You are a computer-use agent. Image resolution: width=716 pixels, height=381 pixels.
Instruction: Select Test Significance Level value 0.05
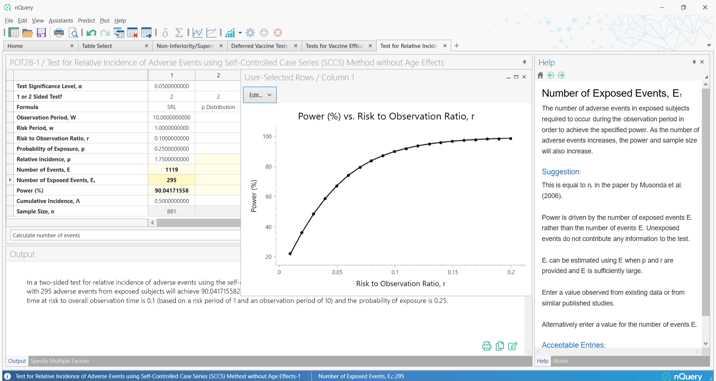pyautogui.click(x=172, y=85)
